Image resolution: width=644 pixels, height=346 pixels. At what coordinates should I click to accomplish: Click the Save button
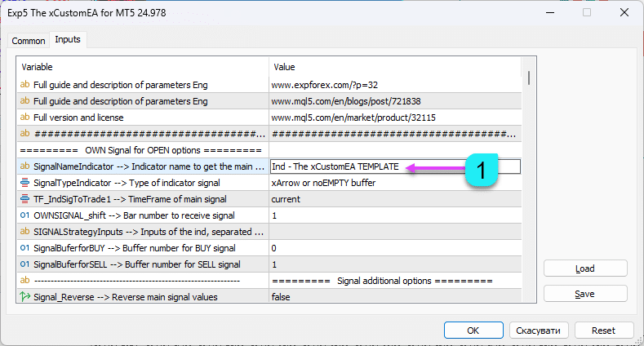click(x=585, y=293)
